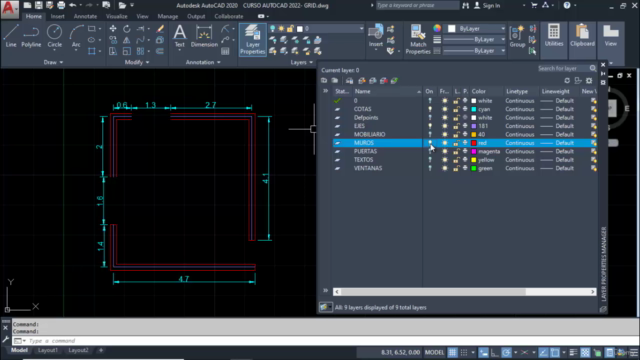Select the Circle tool
Screen dimensions: 640x360
[x=54, y=36]
